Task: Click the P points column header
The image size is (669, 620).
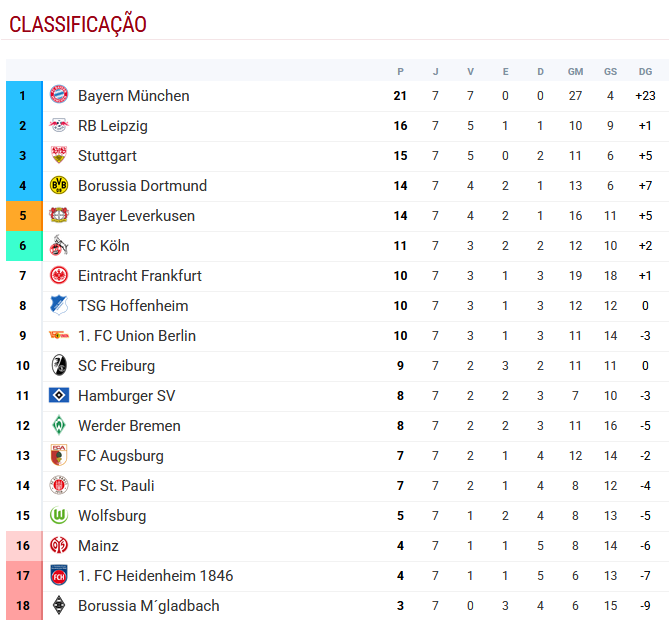Action: [x=400, y=72]
